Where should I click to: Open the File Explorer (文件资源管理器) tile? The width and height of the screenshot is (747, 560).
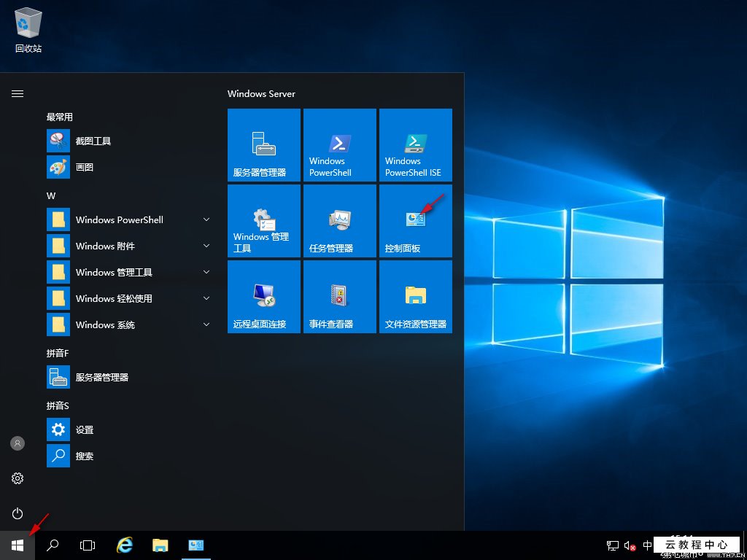[x=415, y=297]
